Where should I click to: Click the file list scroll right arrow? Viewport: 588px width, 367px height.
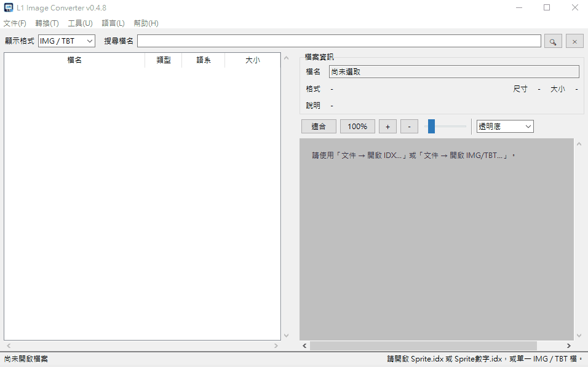276,345
